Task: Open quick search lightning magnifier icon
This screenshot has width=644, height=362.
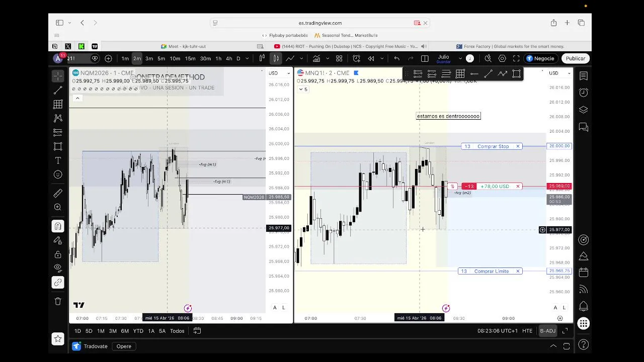Action: click(x=488, y=58)
